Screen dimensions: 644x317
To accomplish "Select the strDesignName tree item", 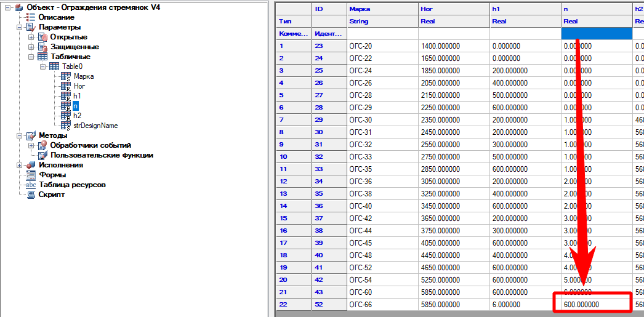I will point(95,126).
